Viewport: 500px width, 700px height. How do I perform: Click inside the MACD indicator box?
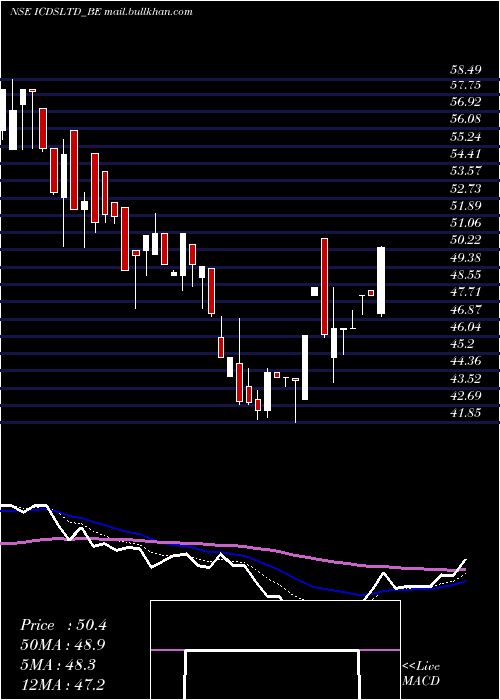coord(275,650)
